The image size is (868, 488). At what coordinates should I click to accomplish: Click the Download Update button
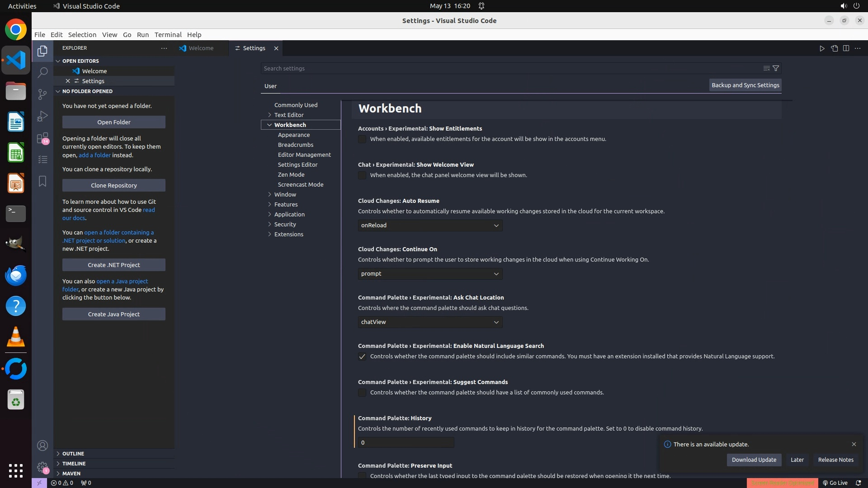point(754,460)
